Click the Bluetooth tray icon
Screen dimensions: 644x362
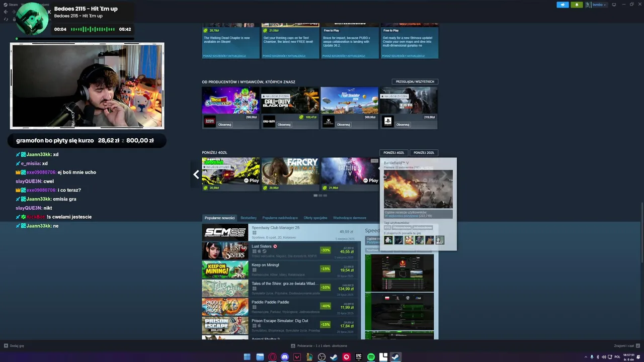pyautogui.click(x=598, y=357)
